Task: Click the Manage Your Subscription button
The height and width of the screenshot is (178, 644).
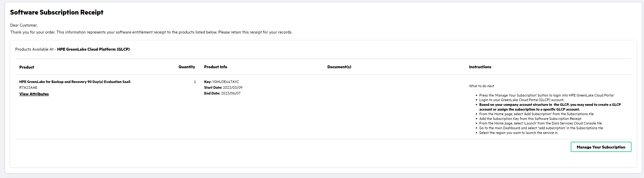Action: (x=601, y=147)
